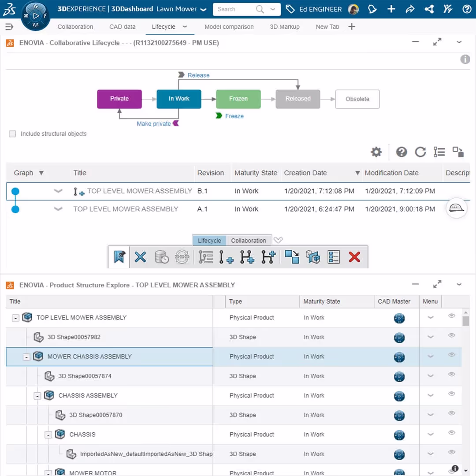Screen dimensions: 476x476
Task: Collapse MOWER CHASSIS ASSEMBLY tree node
Action: 26,357
